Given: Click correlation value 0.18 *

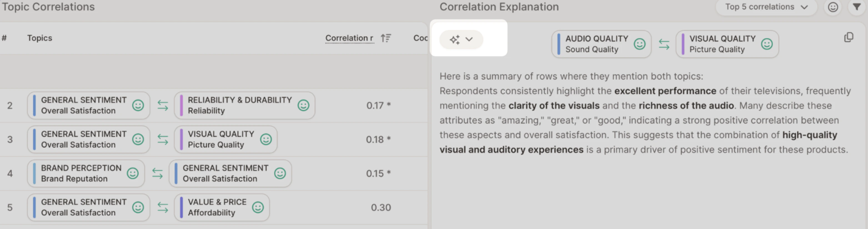Looking at the screenshot, I should point(378,139).
